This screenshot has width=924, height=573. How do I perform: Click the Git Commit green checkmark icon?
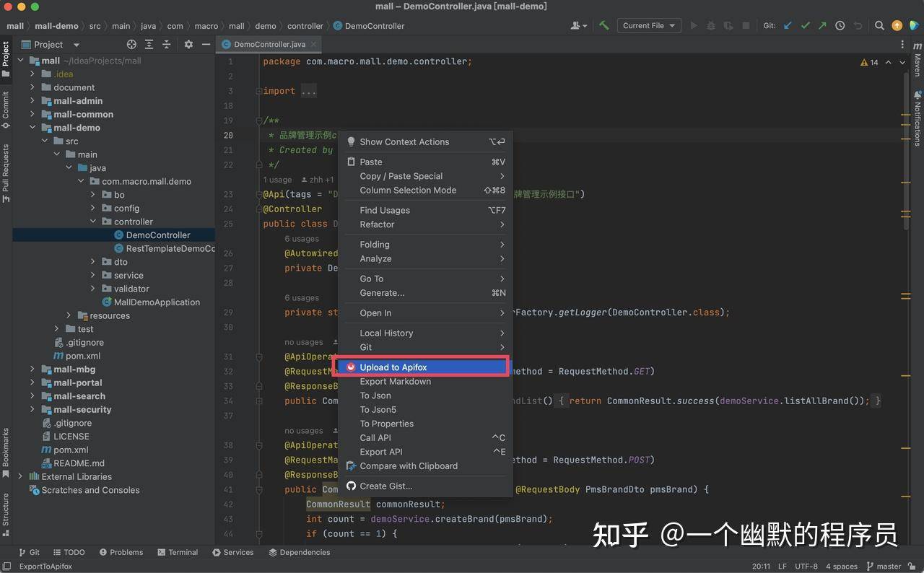click(805, 25)
